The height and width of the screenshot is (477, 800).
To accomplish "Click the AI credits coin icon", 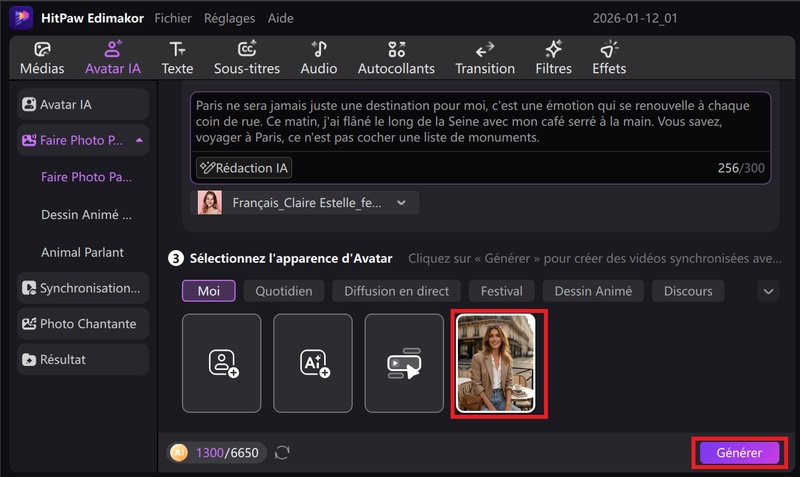I will pyautogui.click(x=179, y=453).
